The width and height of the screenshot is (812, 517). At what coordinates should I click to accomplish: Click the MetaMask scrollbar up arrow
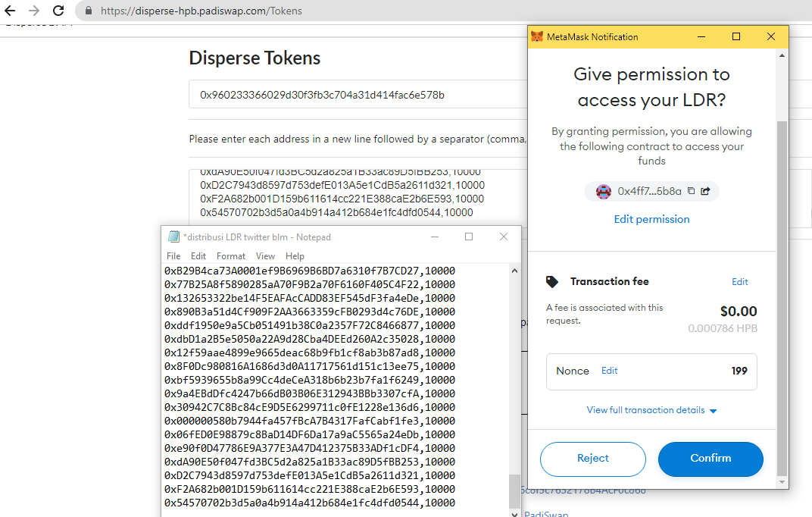tap(782, 55)
